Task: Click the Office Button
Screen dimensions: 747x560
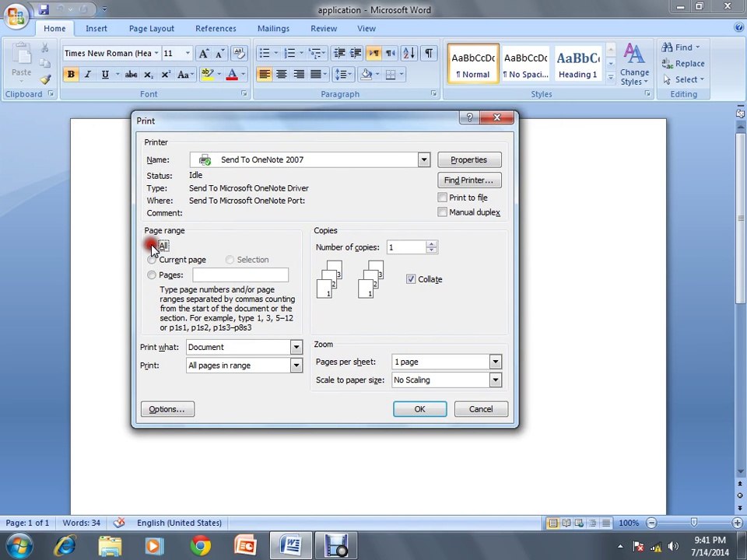Action: [x=16, y=16]
